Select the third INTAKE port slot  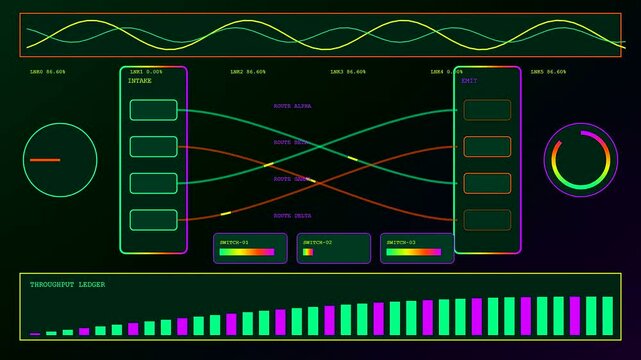click(x=154, y=183)
